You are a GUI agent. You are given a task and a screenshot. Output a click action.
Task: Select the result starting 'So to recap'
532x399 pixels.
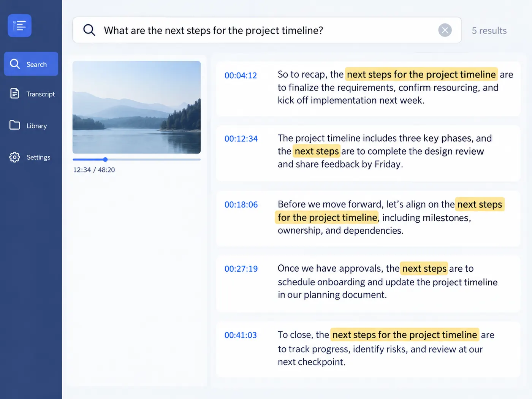pos(368,89)
